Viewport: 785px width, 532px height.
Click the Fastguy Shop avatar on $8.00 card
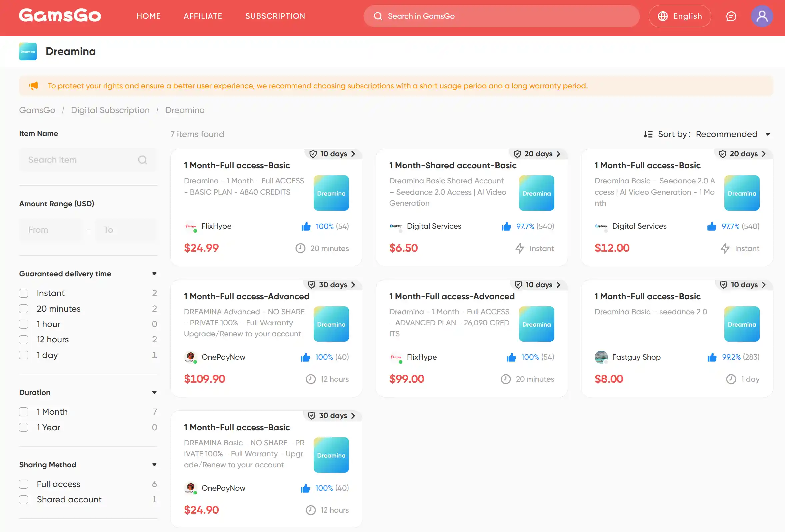(601, 357)
